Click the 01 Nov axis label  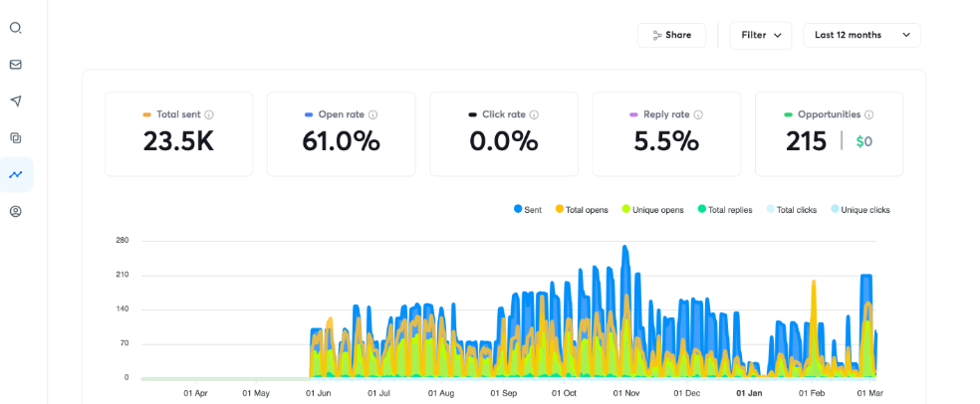pos(625,394)
